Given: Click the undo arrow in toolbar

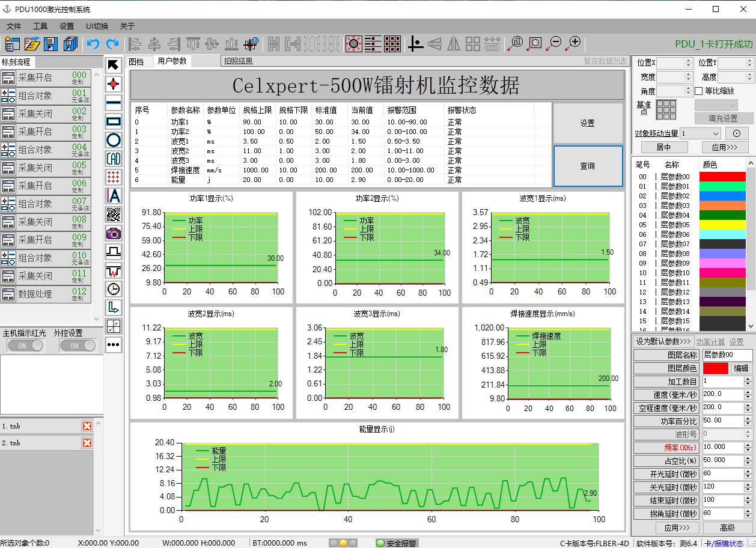Looking at the screenshot, I should tap(93, 44).
